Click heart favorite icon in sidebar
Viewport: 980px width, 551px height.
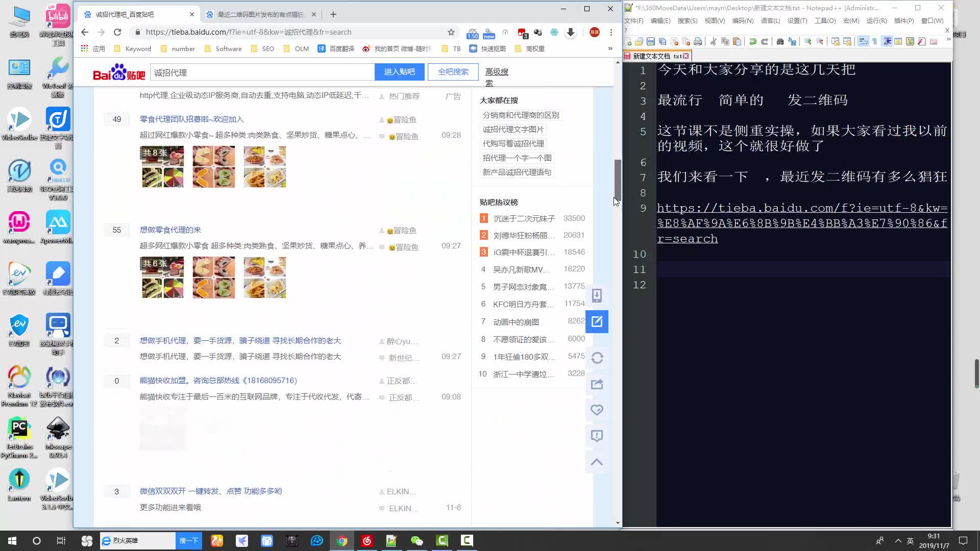(x=597, y=410)
